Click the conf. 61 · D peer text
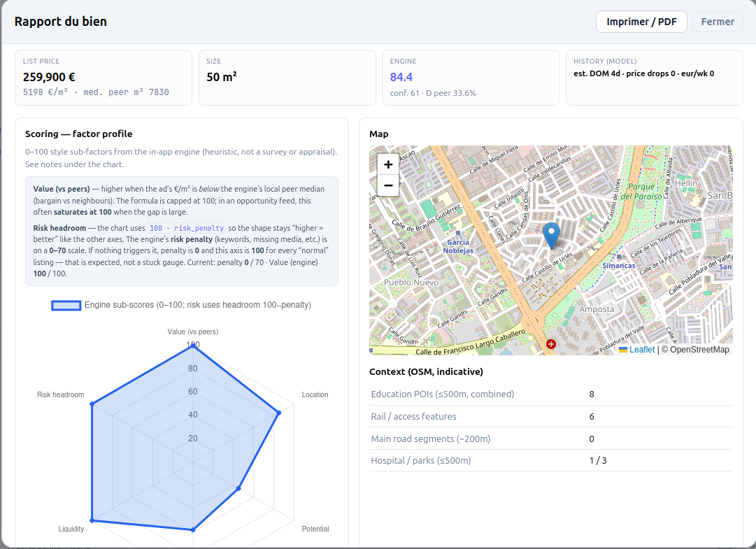The height and width of the screenshot is (549, 756). pos(433,93)
